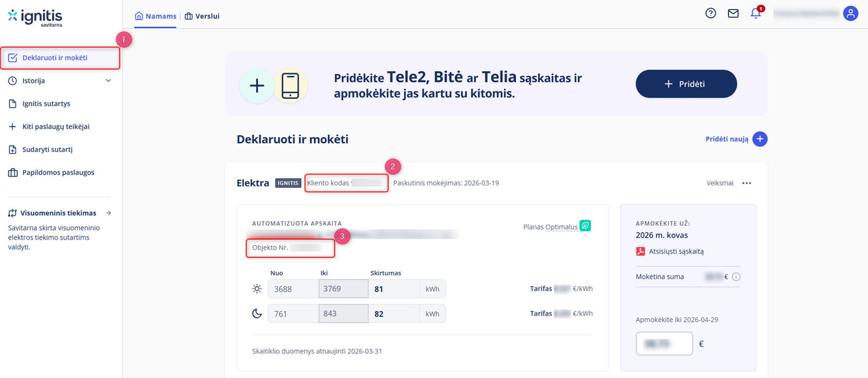
Task: Click the notification bell with badge
Action: [x=756, y=13]
